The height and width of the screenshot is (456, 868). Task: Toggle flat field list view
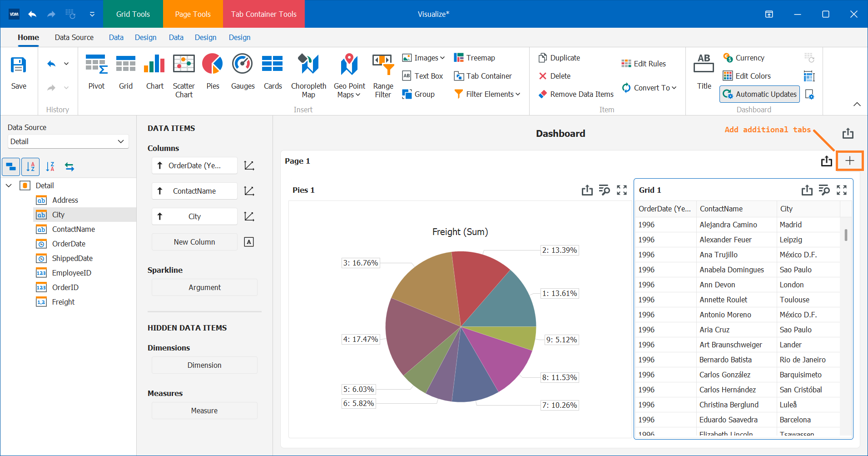pos(10,166)
